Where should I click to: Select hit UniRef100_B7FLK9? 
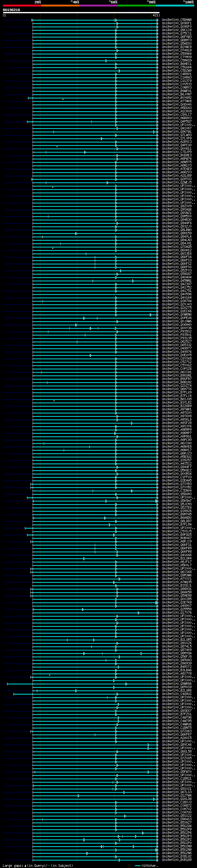pos(177,393)
